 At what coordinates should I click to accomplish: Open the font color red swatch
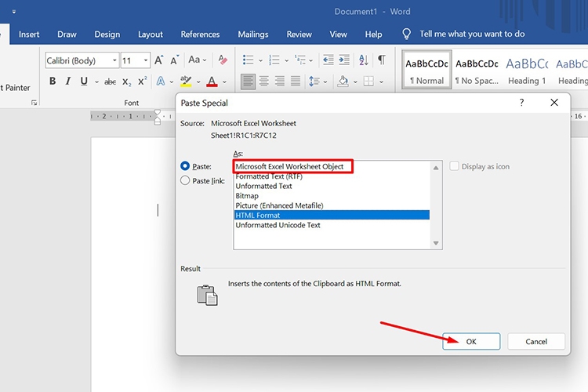coord(211,82)
